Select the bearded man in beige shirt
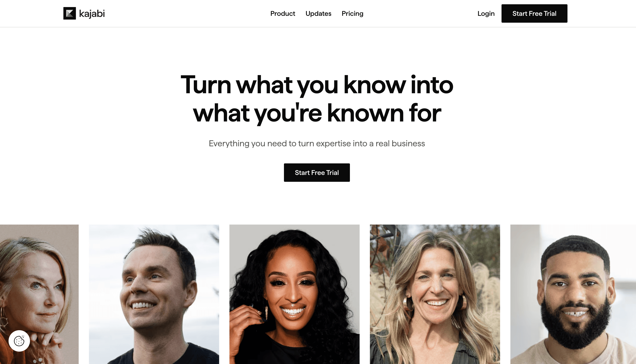636x364 pixels. coord(573,294)
